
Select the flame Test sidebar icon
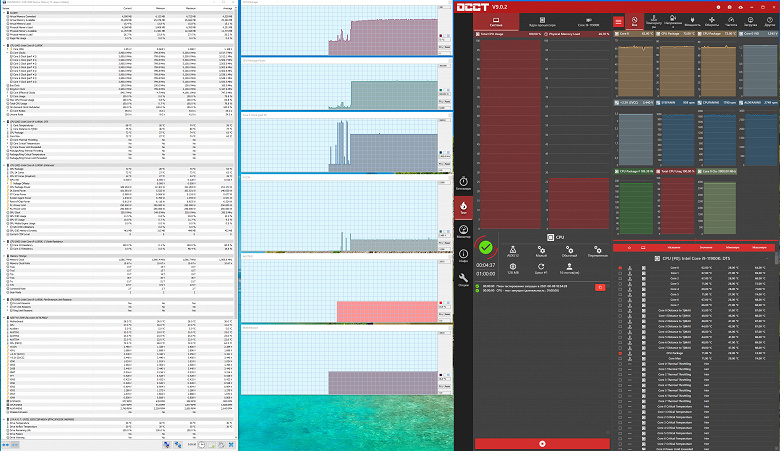tap(463, 207)
